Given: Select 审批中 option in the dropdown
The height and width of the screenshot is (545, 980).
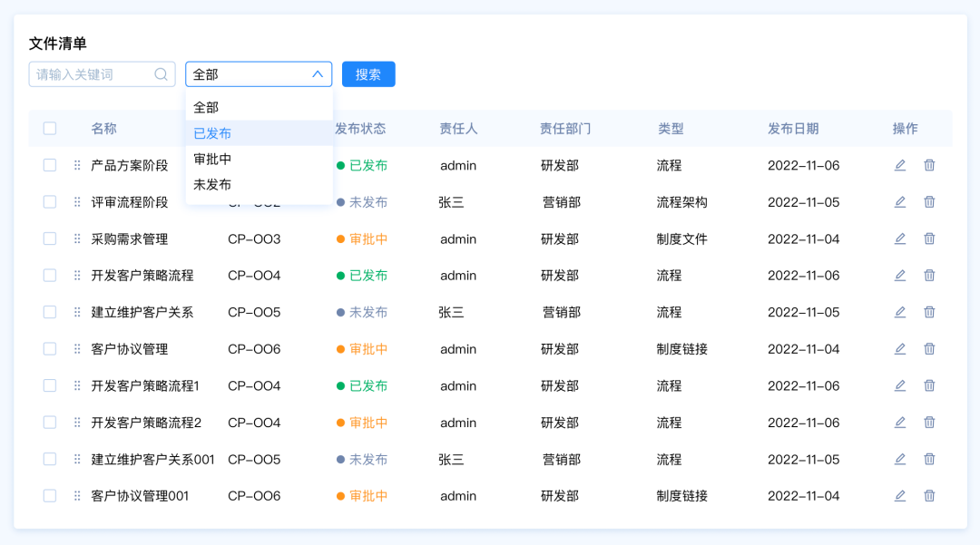Looking at the screenshot, I should [212, 159].
